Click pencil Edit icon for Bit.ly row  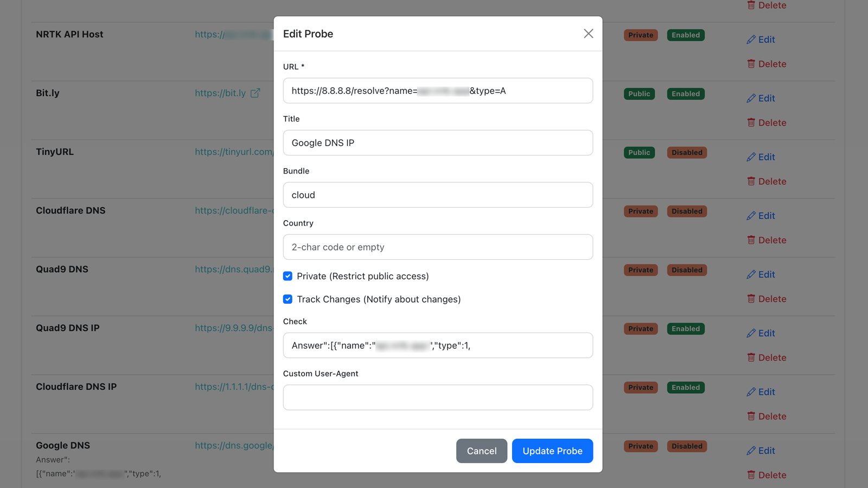[751, 98]
